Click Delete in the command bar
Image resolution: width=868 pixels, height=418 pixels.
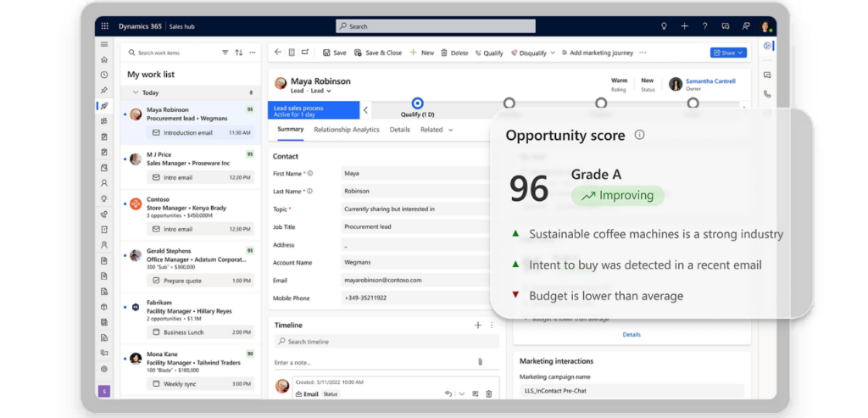point(454,53)
